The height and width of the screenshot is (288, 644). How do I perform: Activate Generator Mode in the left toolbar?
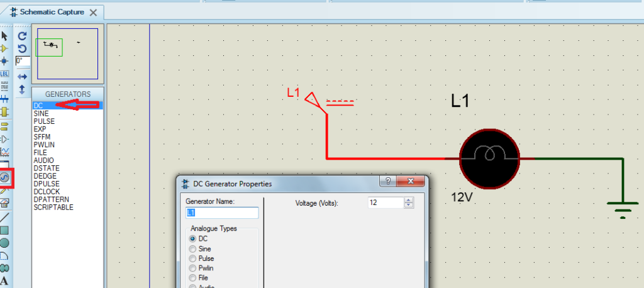[5, 178]
